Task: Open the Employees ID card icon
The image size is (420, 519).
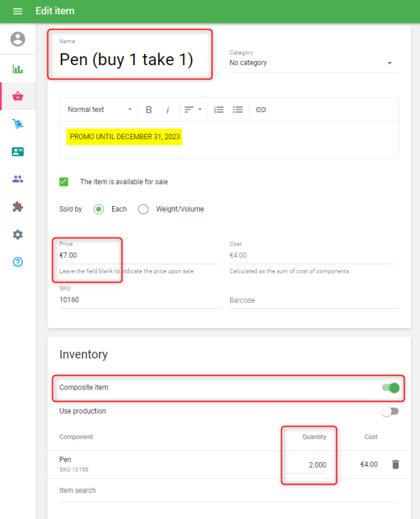Action: pyautogui.click(x=18, y=152)
